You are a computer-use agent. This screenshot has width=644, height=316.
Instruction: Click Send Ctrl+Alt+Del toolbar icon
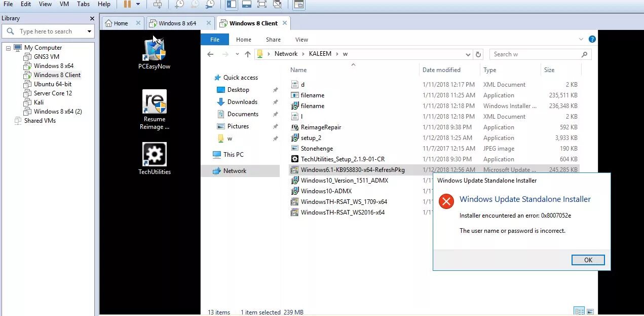point(158,4)
